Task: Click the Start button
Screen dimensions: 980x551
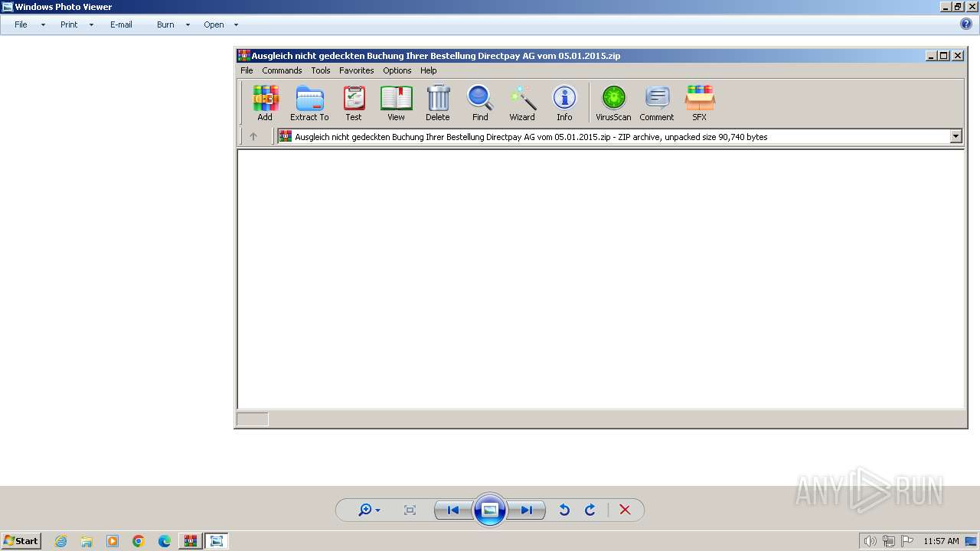Action: coord(21,541)
